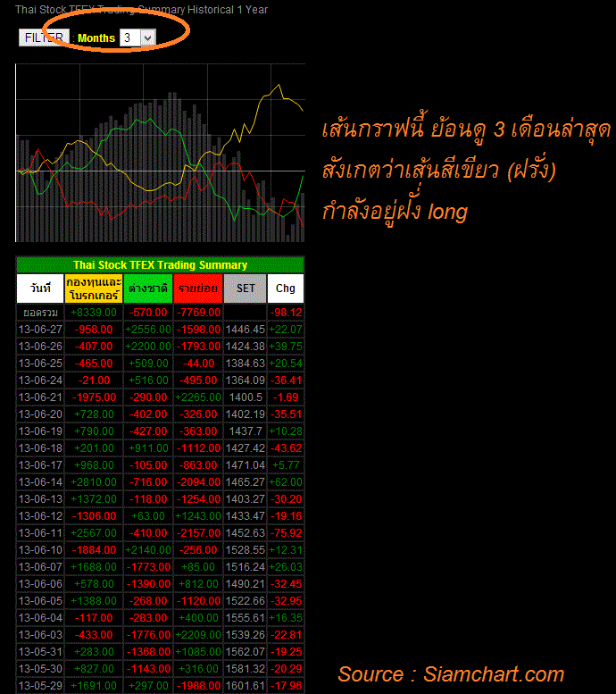Select the date cell 13-06-20
Screen dimensions: 616x694
40,414
